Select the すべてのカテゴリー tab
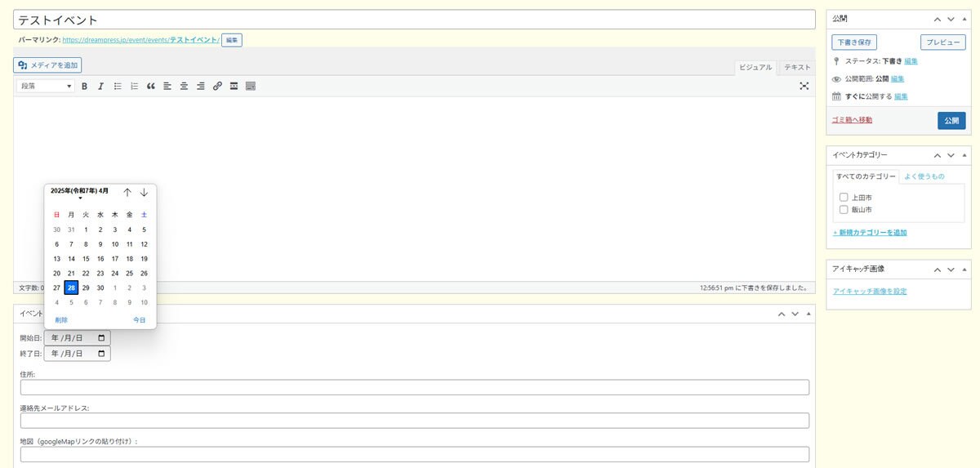This screenshot has width=980, height=468. click(866, 176)
